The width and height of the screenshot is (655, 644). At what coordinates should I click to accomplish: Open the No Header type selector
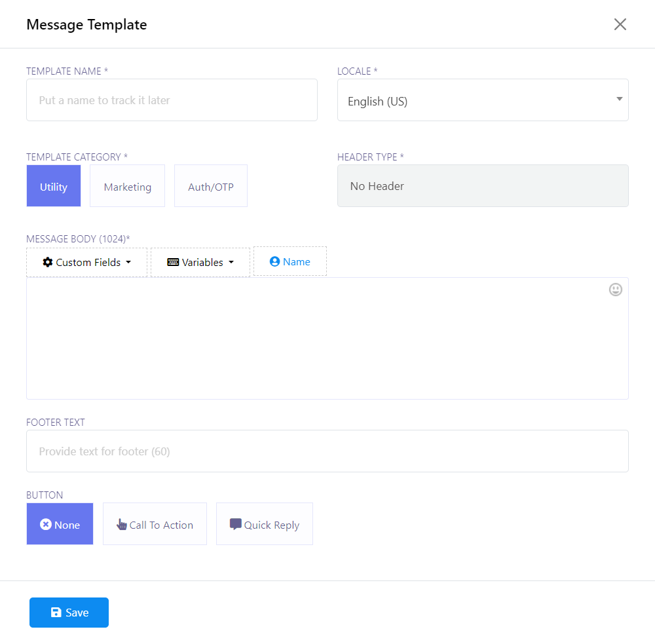483,186
